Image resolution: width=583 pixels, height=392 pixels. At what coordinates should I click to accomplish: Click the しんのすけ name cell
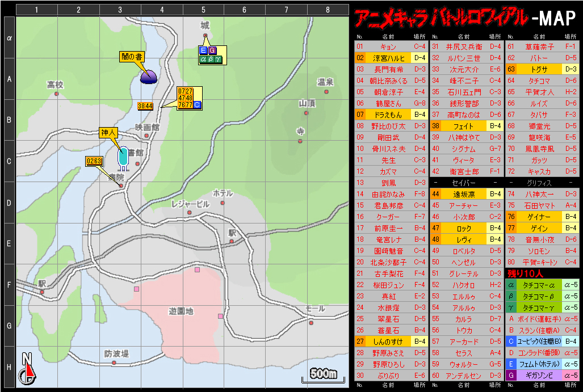pos(388,342)
